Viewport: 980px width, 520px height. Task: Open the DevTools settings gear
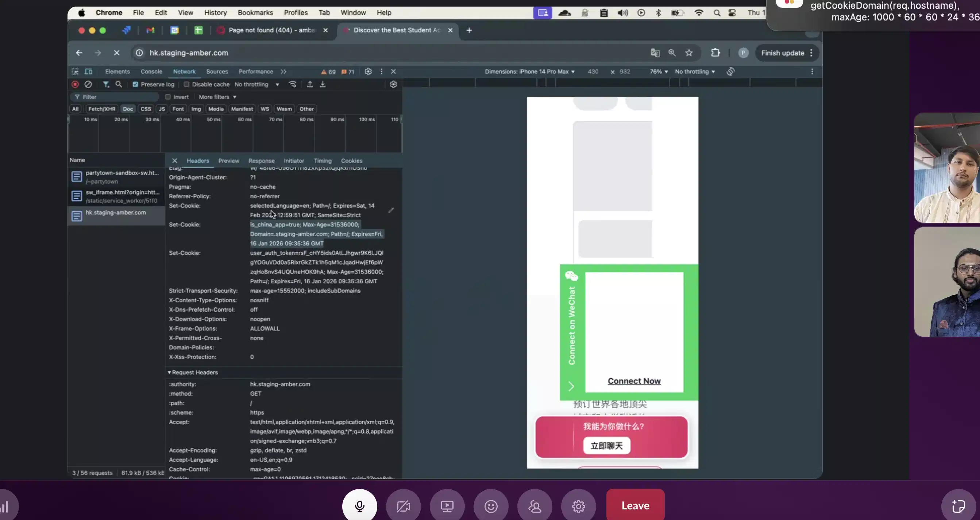368,72
